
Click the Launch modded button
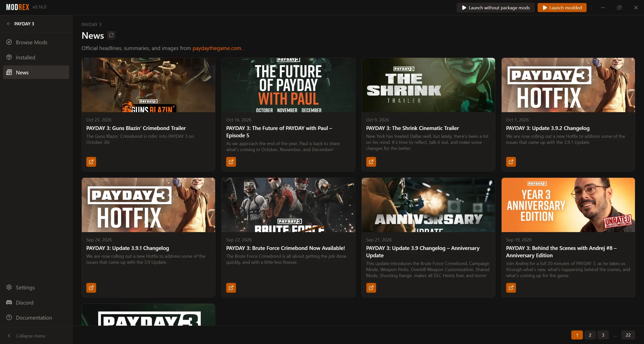562,8
